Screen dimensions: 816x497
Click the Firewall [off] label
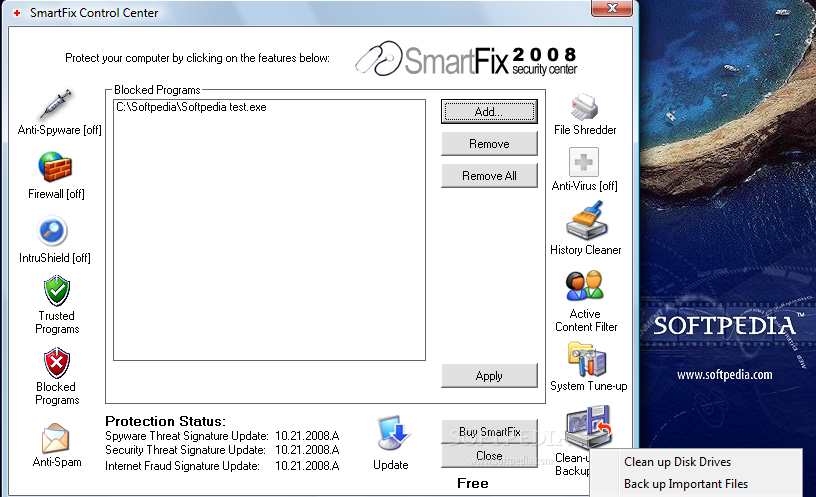coord(56,194)
